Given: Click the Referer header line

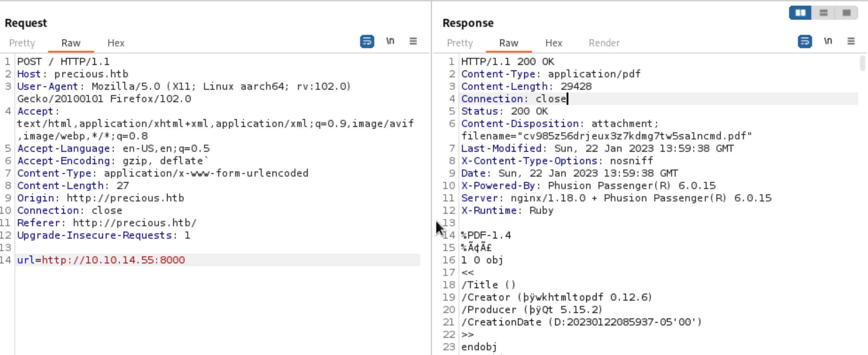Looking at the screenshot, I should [107, 223].
